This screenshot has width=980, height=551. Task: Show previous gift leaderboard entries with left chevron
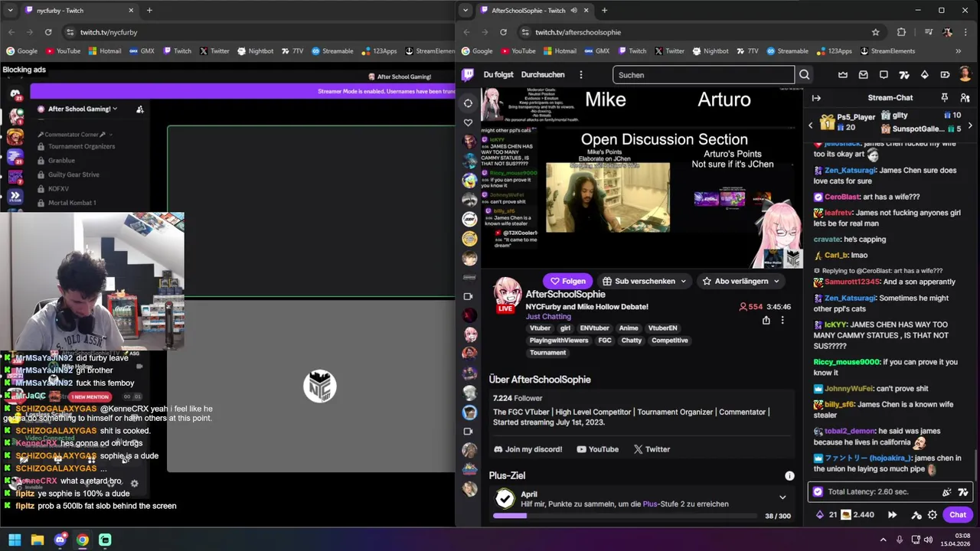[811, 126]
